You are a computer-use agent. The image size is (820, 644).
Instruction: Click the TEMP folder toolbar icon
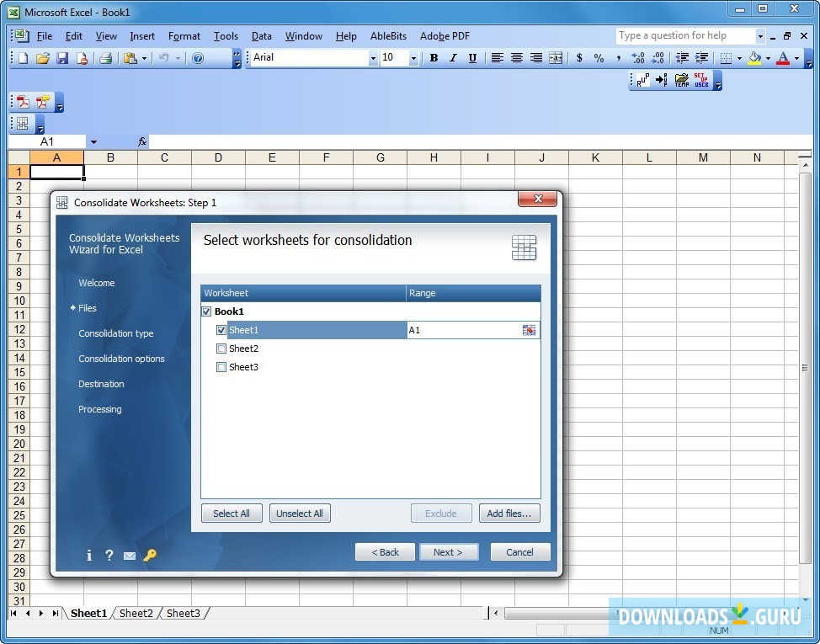tap(681, 80)
